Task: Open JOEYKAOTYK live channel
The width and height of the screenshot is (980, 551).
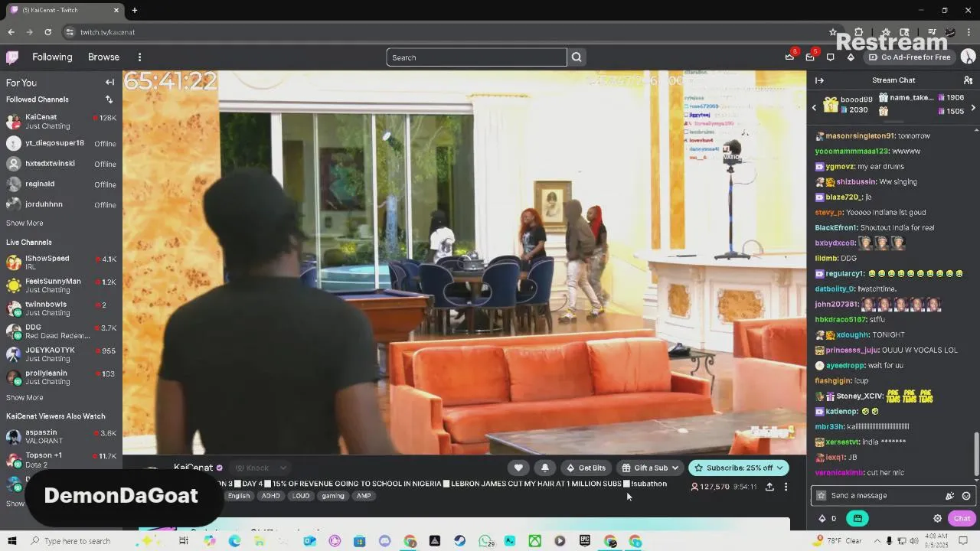Action: 61,354
